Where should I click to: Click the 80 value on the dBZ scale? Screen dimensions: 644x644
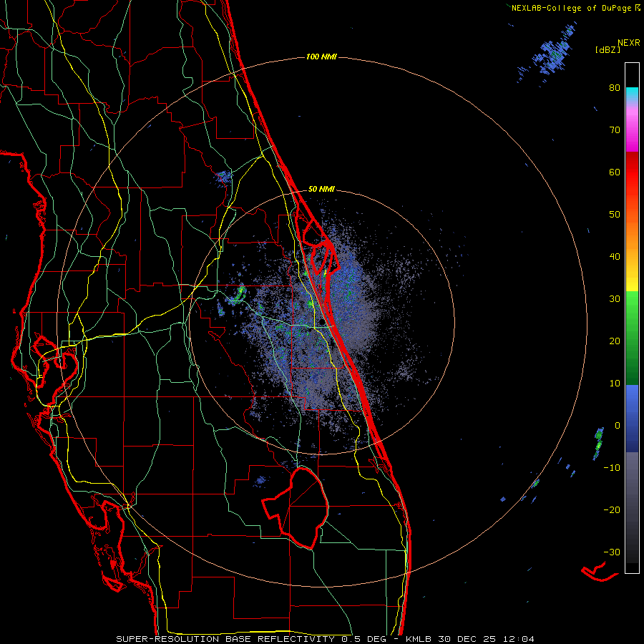[615, 88]
